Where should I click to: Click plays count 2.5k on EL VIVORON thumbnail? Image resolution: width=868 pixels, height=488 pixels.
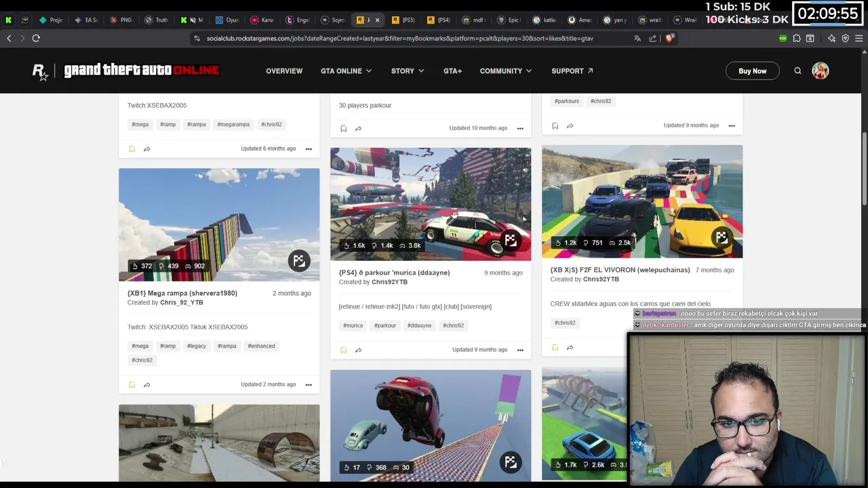[x=620, y=243]
